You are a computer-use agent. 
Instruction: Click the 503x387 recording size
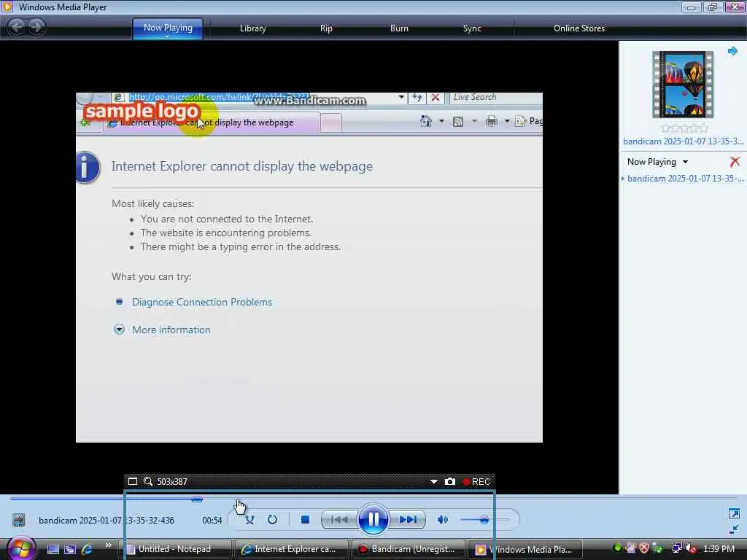coord(172,482)
